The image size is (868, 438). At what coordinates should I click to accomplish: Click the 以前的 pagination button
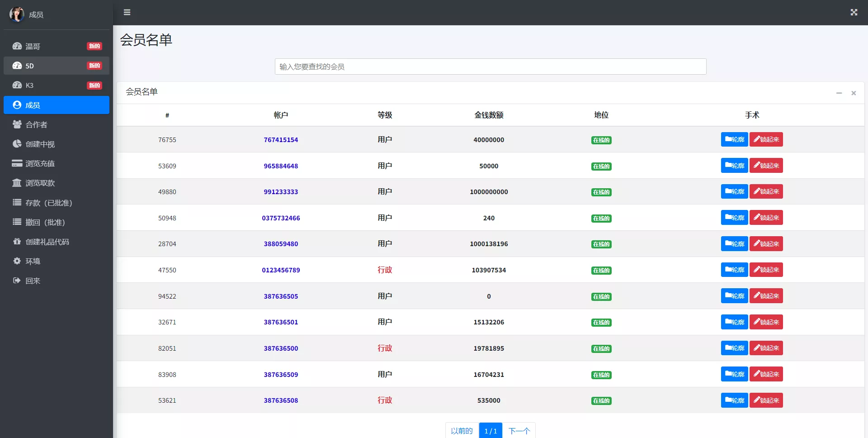pyautogui.click(x=462, y=431)
